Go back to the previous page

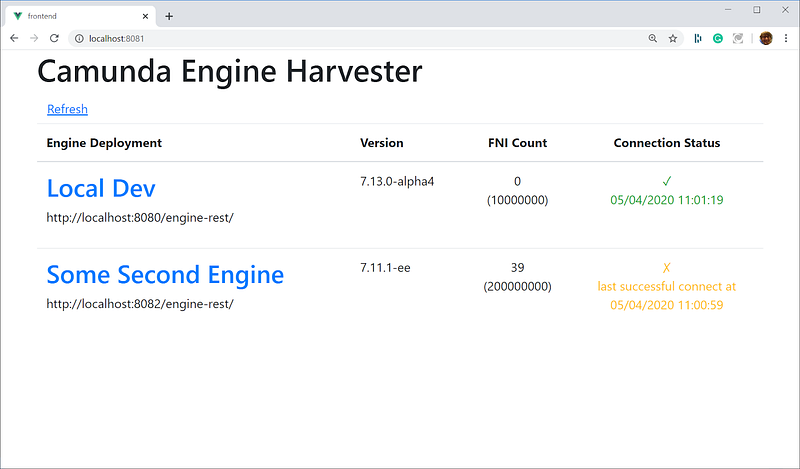(14, 38)
